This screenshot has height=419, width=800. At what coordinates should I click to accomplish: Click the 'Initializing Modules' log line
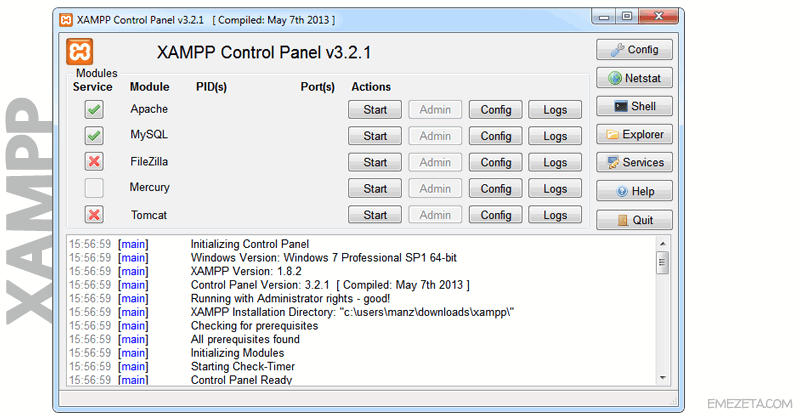pos(237,353)
